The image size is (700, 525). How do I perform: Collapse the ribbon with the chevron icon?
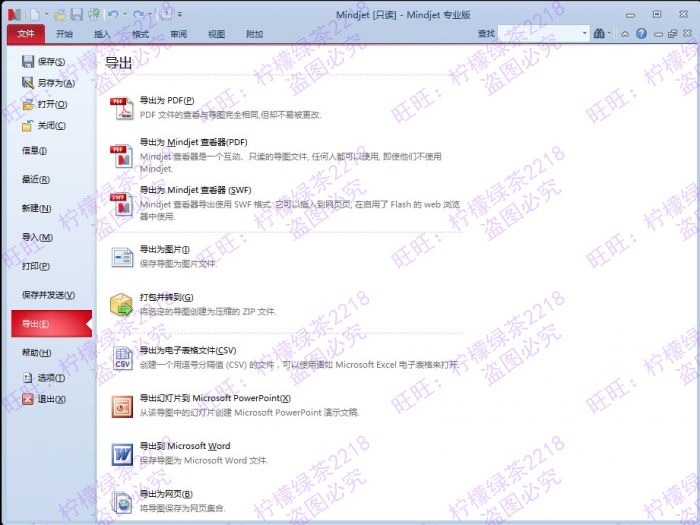625,34
